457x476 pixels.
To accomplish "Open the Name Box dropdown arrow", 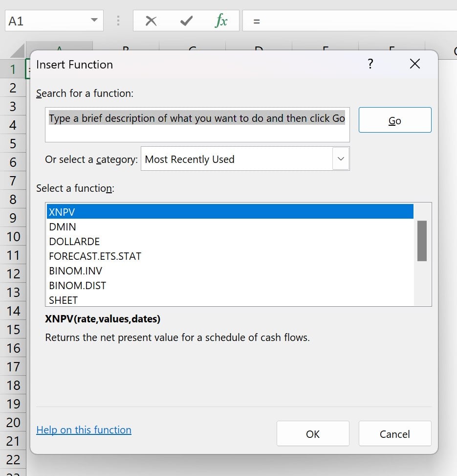I will [x=94, y=20].
